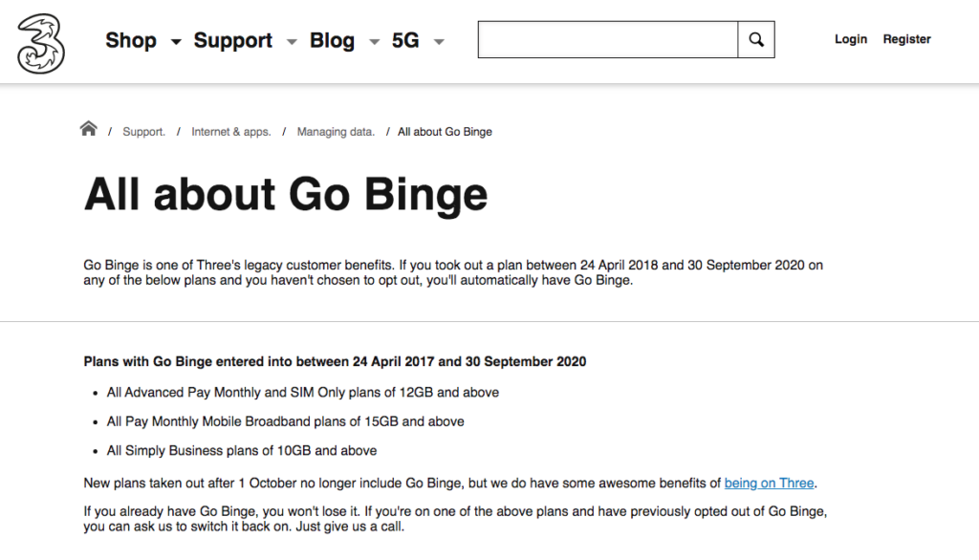Expand the Support dropdown arrow
Screen dimensions: 979x560
(292, 42)
